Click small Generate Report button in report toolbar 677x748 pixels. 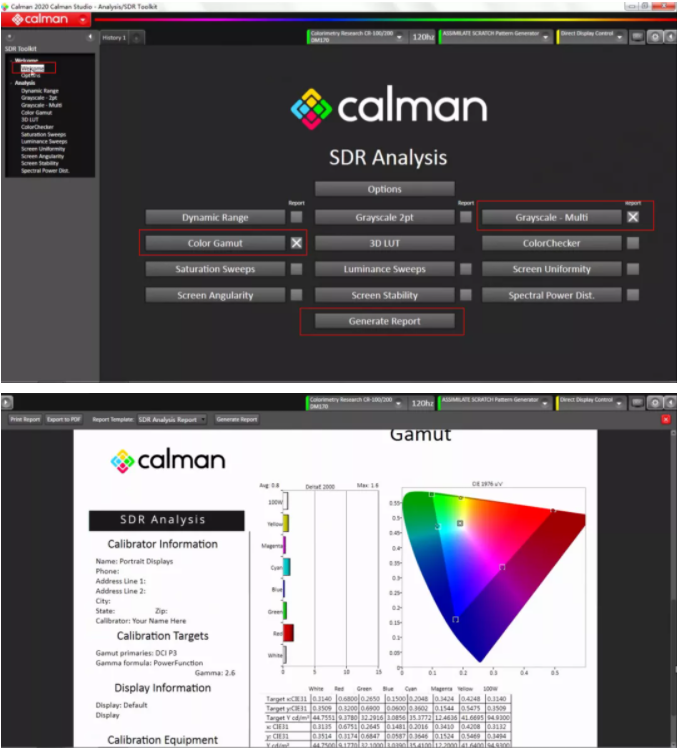coord(237,419)
